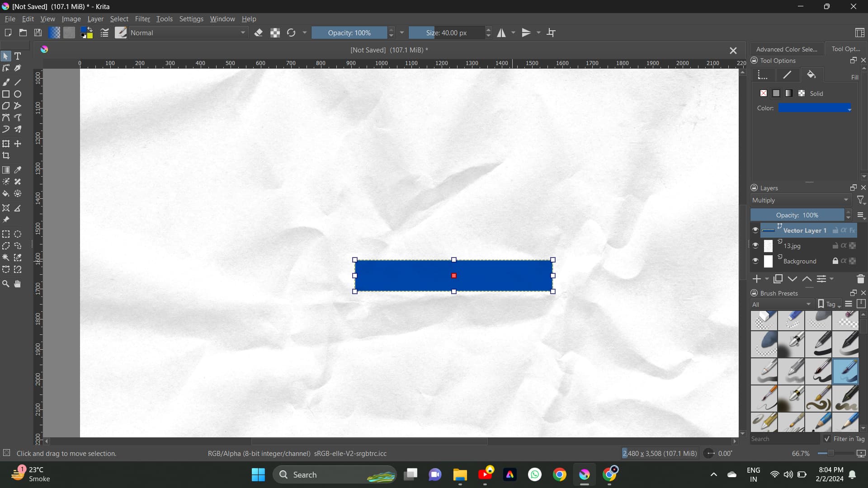This screenshot has height=488, width=868.
Task: Select the Fill (paint bucket) tool
Action: [6, 194]
